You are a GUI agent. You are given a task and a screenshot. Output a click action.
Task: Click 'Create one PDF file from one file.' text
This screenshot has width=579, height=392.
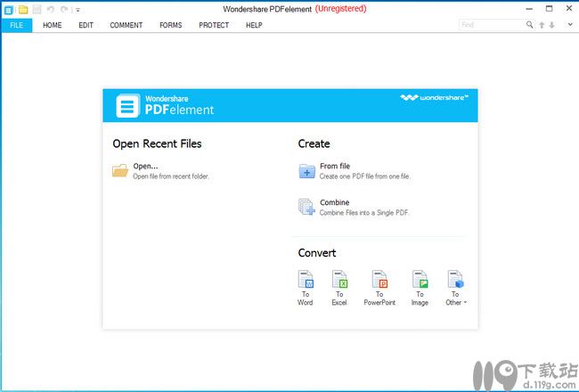[365, 176]
